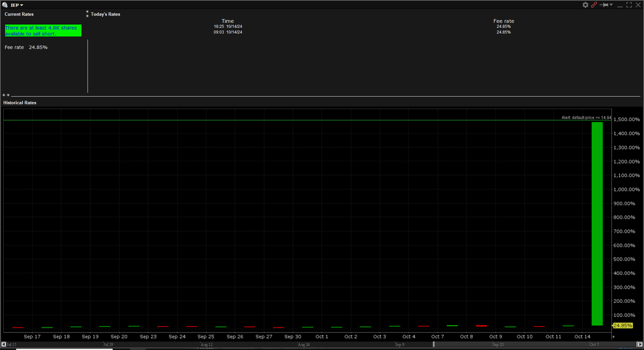Click the Time column header
The height and width of the screenshot is (350, 644).
coord(228,21)
